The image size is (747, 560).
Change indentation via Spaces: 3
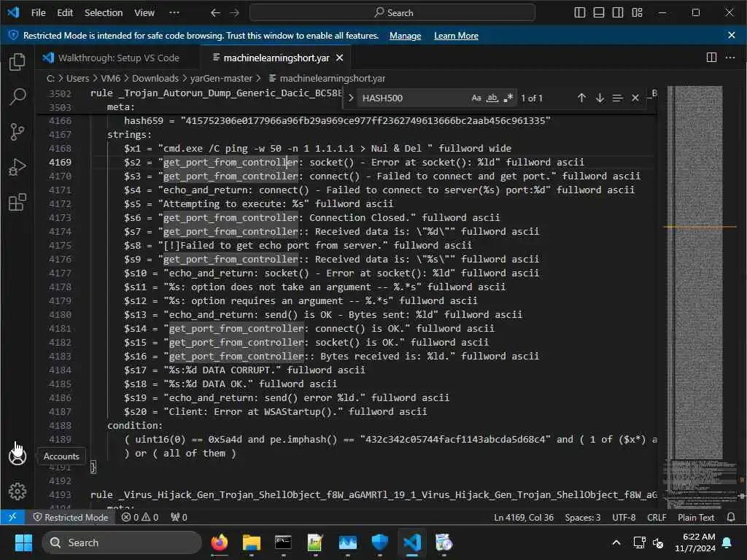click(x=583, y=517)
